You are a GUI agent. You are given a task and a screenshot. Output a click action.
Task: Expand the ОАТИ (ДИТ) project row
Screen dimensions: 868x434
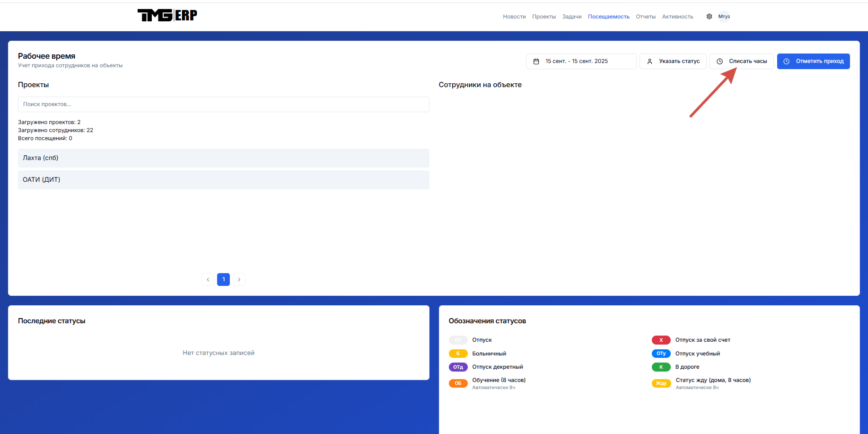click(x=223, y=180)
